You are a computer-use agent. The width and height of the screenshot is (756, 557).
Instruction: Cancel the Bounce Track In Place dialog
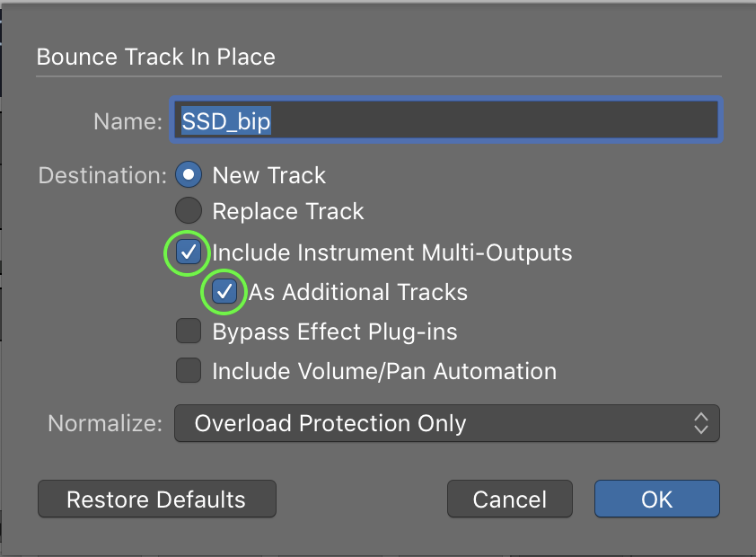pos(510,500)
